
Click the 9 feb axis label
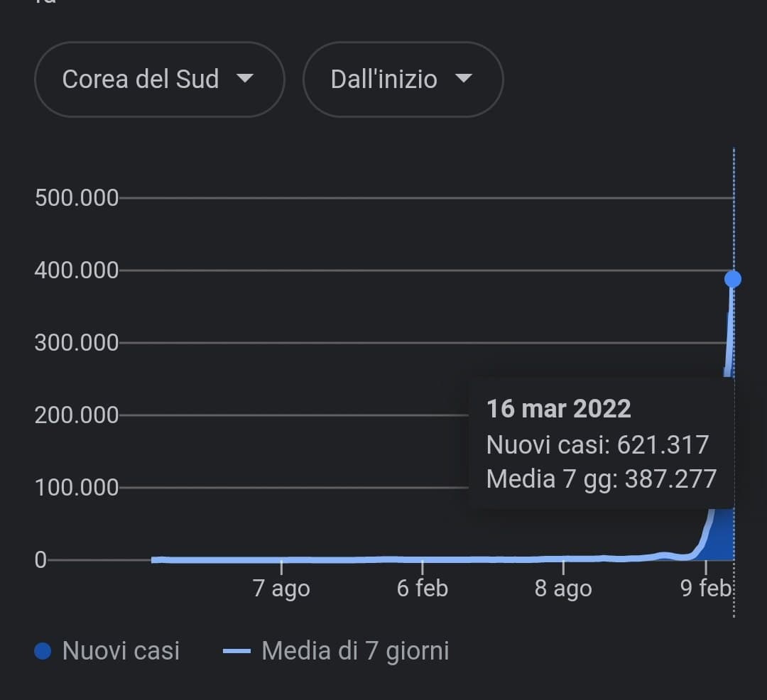click(705, 589)
